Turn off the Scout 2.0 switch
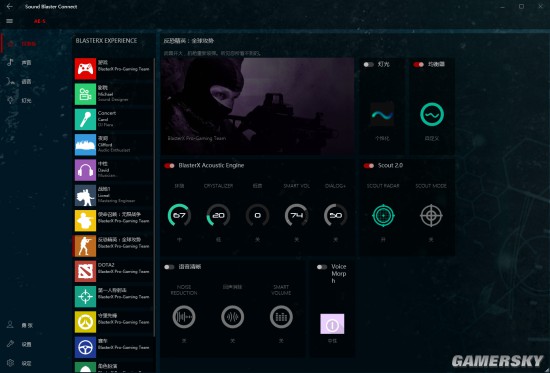The image size is (550, 373). [x=369, y=166]
